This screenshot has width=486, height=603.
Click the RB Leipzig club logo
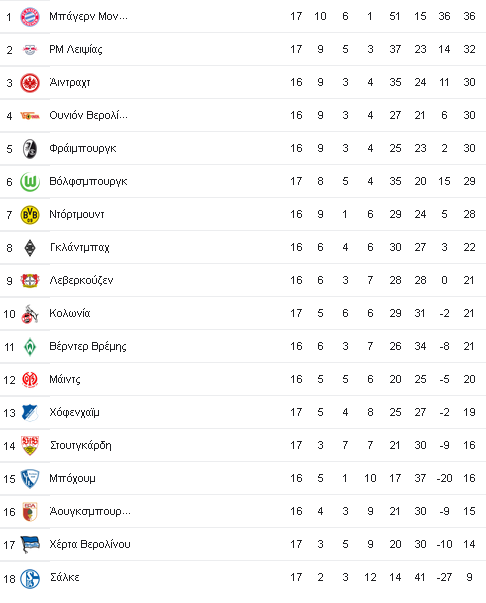[30, 50]
